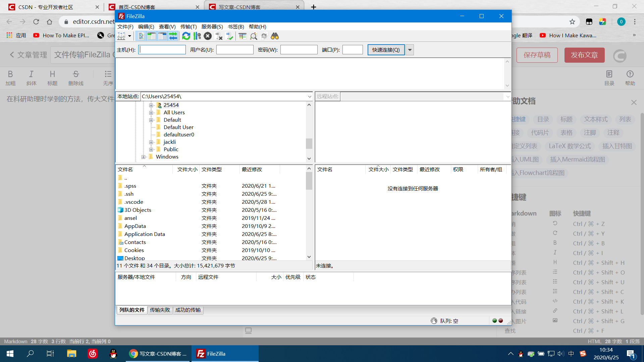644x362 pixels.
Task: Disconnect from the current server
Action: tap(219, 36)
